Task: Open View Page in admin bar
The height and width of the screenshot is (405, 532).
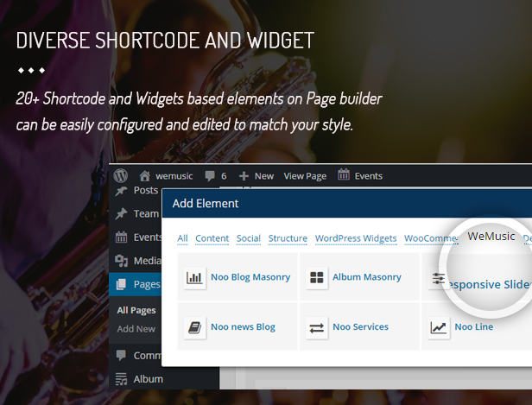Action: tap(305, 175)
